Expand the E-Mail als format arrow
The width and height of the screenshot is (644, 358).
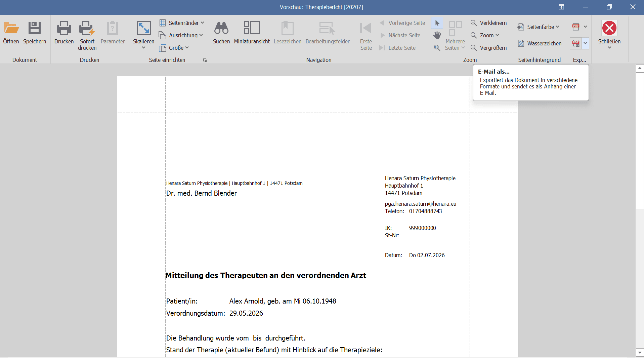(x=586, y=43)
